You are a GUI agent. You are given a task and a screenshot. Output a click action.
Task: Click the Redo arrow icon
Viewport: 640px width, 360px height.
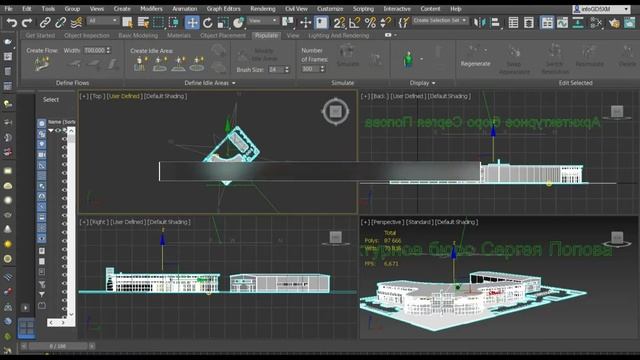(x=27, y=22)
